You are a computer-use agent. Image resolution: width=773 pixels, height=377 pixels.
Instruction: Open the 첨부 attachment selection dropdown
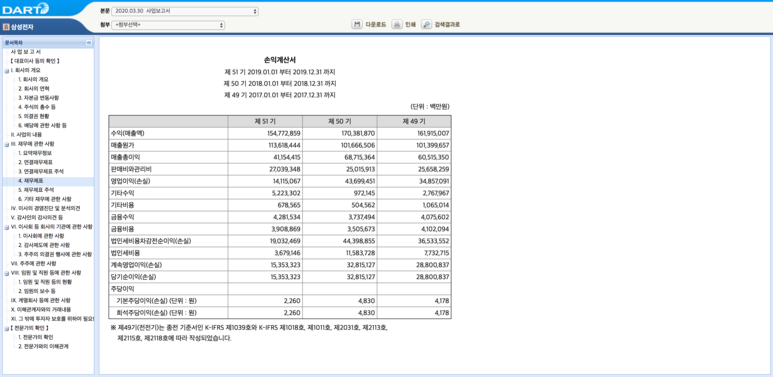pyautogui.click(x=168, y=25)
